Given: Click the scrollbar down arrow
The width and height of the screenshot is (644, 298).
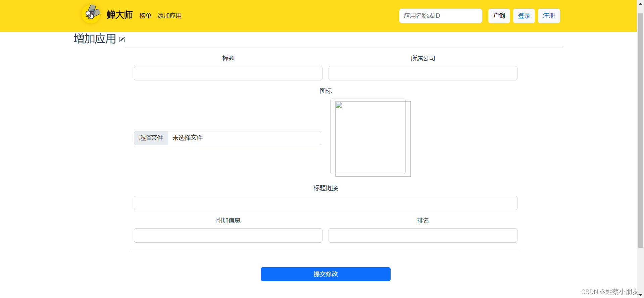Looking at the screenshot, I should tap(640, 295).
